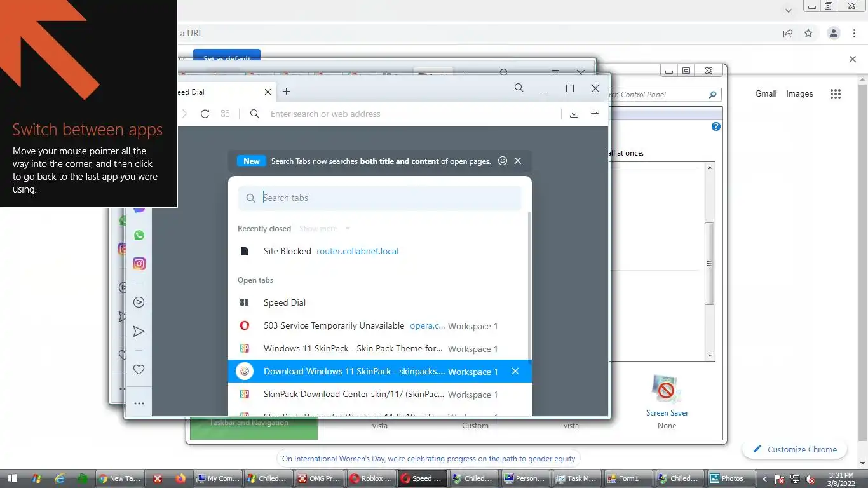Click Control Panel list scroll-down arrow
This screenshot has height=488, width=868.
pos(710,356)
